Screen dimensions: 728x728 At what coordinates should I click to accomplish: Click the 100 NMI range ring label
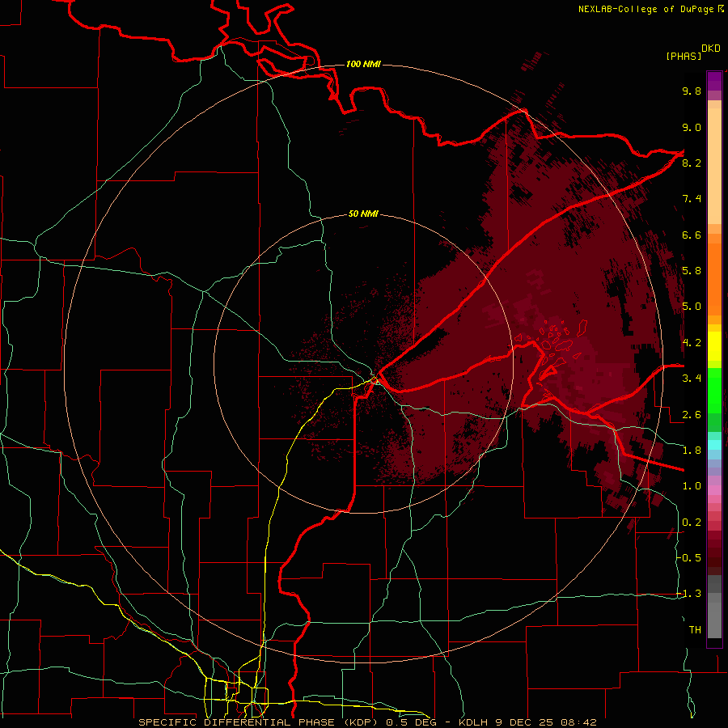363,64
